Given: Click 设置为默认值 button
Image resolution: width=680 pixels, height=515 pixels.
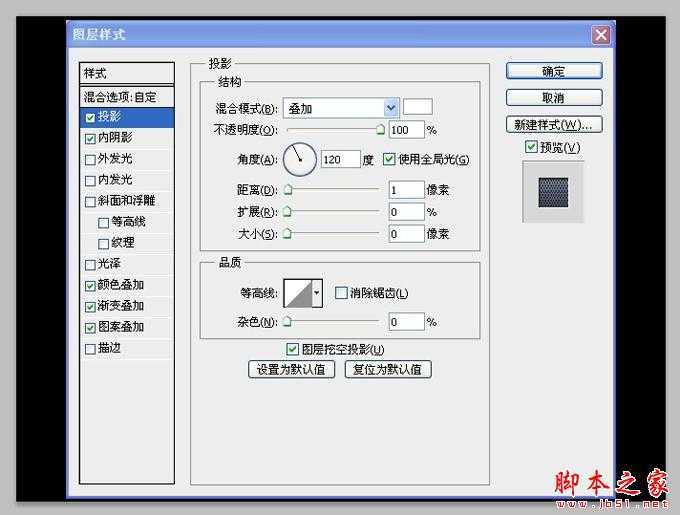Looking at the screenshot, I should (291, 369).
